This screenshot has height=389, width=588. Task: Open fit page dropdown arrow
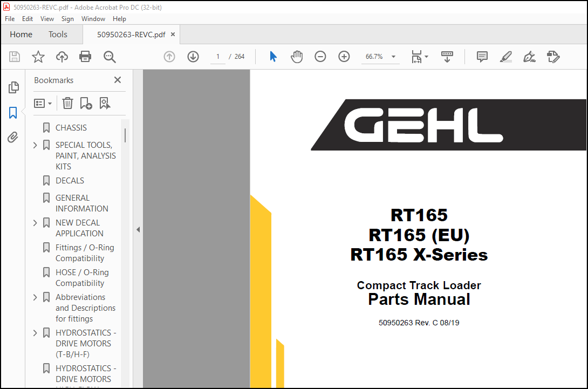pos(426,57)
